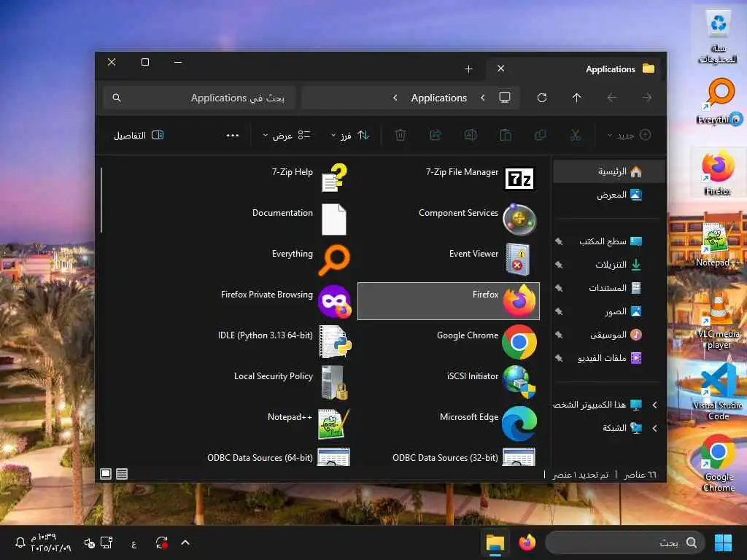The width and height of the screenshot is (747, 560).
Task: Open Visual Studio Code desktop shortcut
Action: tap(718, 392)
